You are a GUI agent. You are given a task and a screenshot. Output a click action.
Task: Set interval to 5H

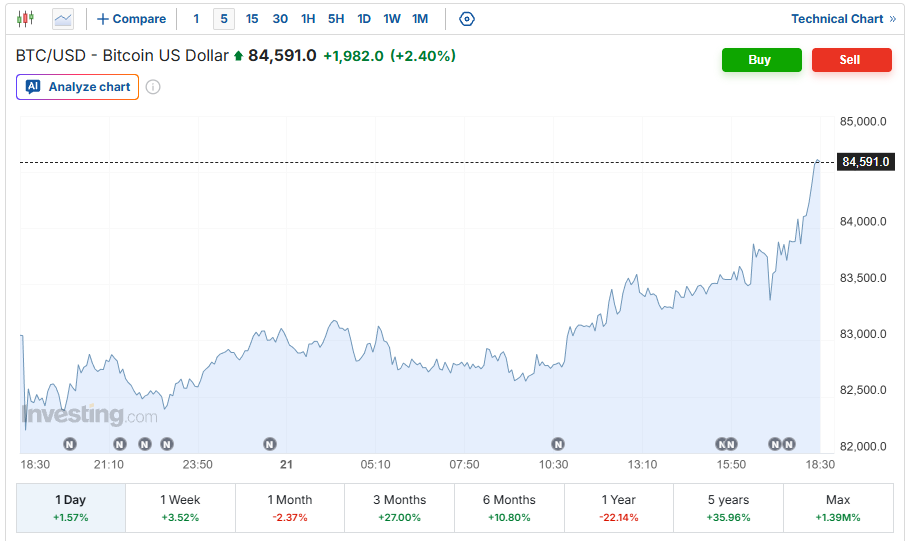click(336, 19)
